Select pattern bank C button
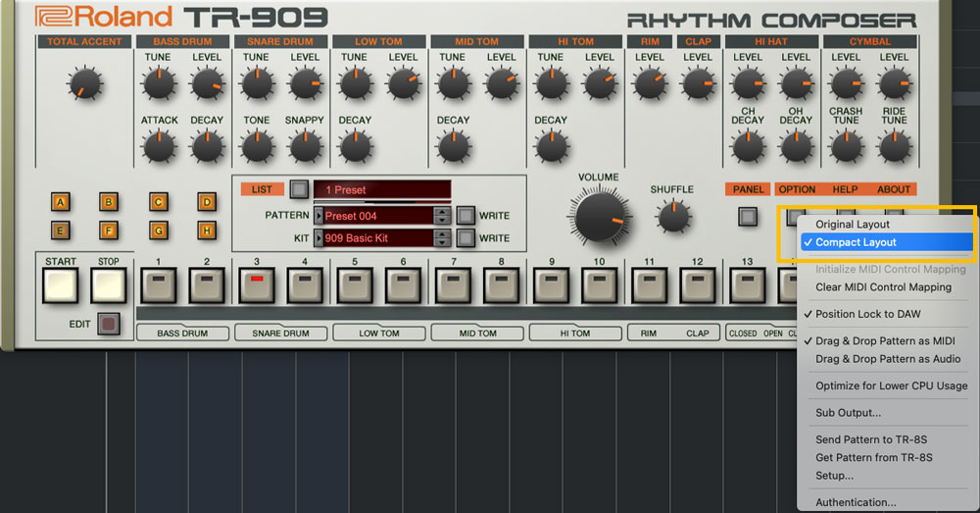The image size is (980, 513). 158,202
